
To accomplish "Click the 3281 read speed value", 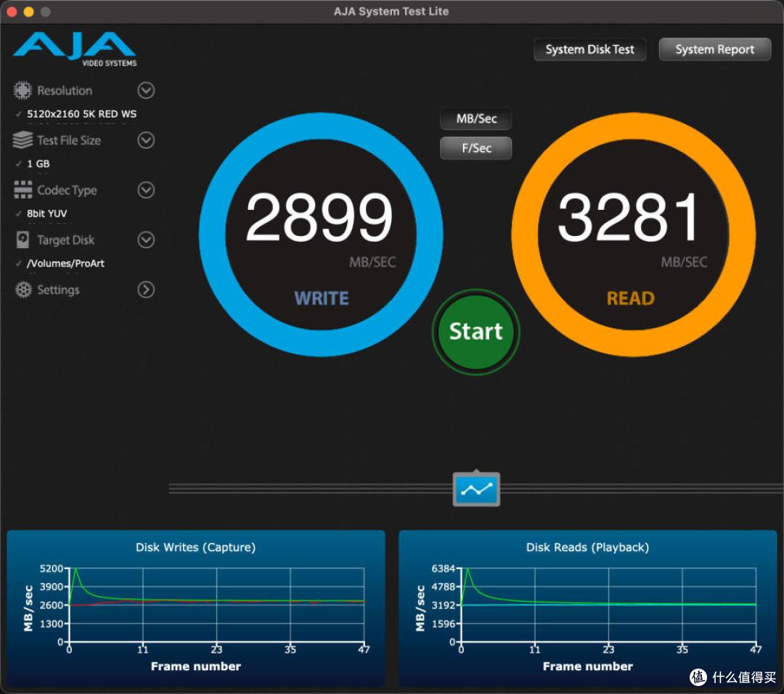I will pyautogui.click(x=627, y=217).
